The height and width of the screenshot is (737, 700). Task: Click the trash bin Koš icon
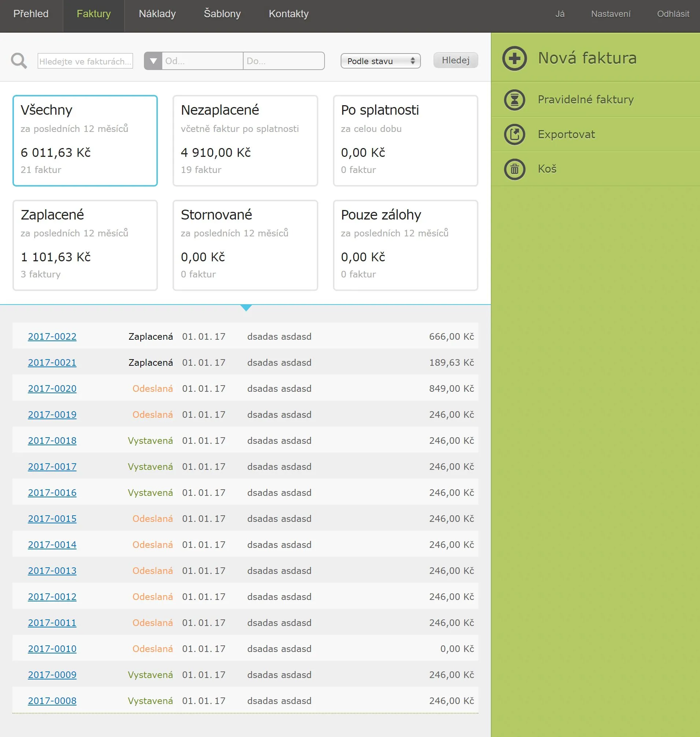point(514,169)
